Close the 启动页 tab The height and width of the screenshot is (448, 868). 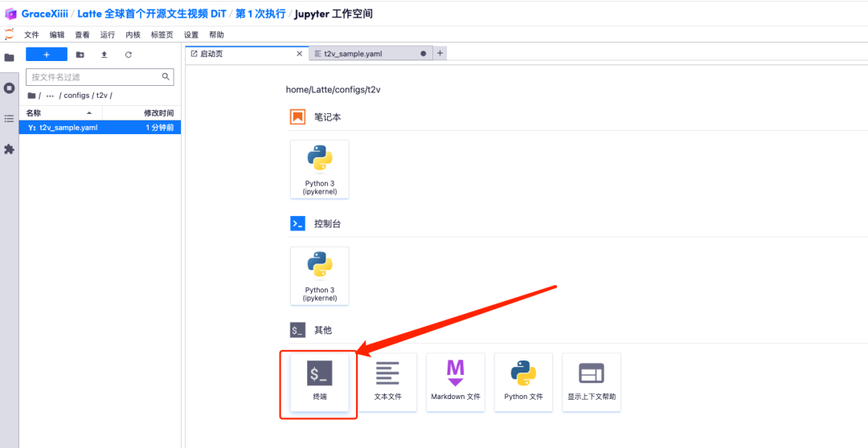click(300, 54)
